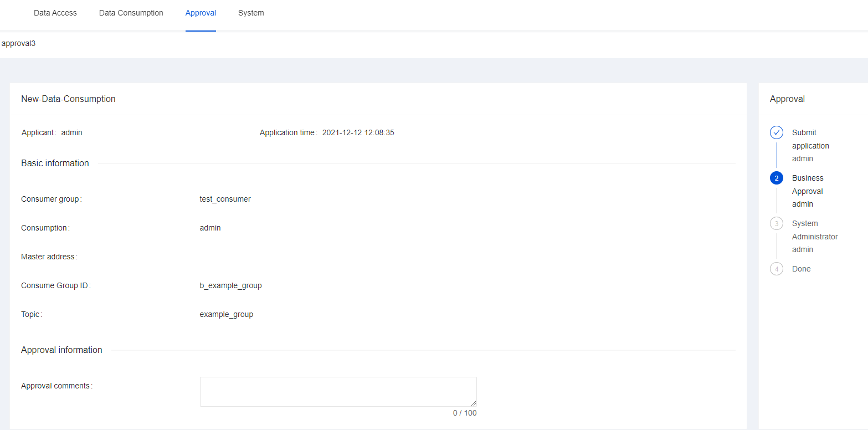This screenshot has height=430, width=868.
Task: Click the Business Approval step label
Action: [x=808, y=185]
